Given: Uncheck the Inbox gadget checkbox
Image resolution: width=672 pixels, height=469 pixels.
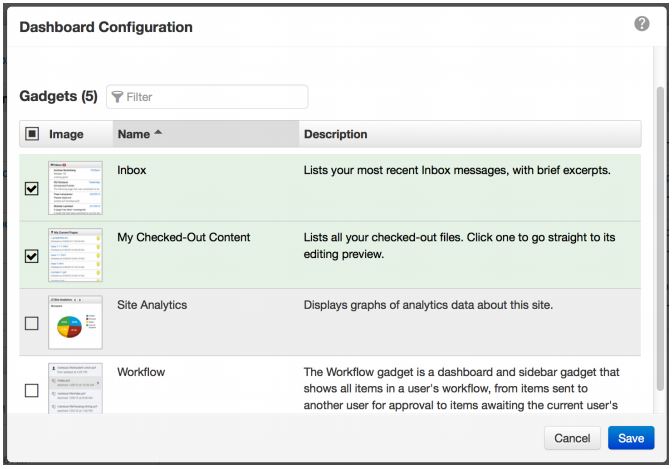Looking at the screenshot, I should point(30,189).
